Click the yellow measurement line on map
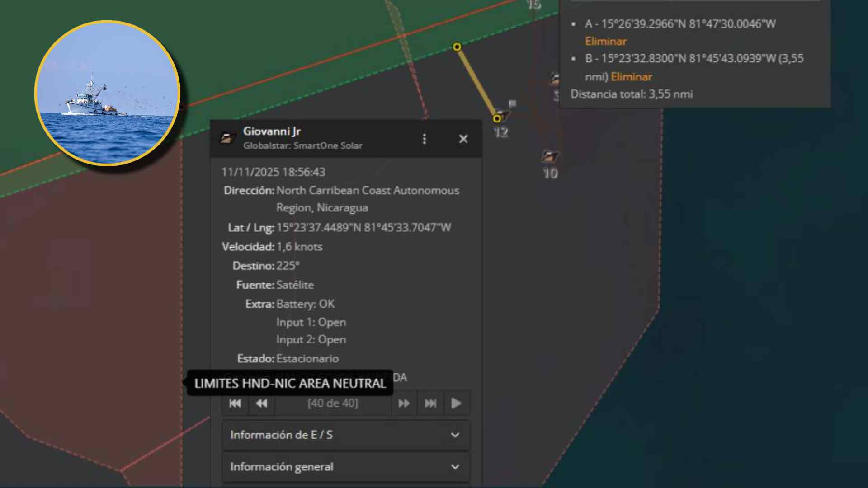868x488 pixels. (477, 83)
